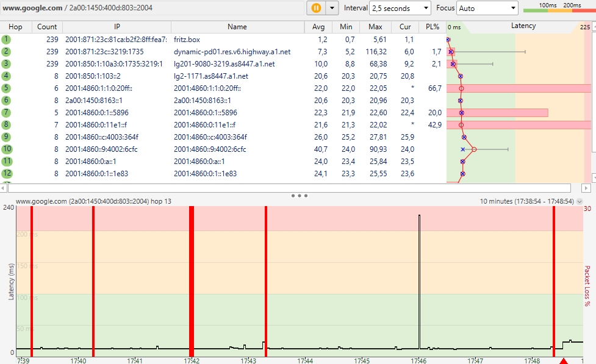This screenshot has width=596, height=364.
Task: Click the 66,7 packet loss value
Action: (x=434, y=88)
